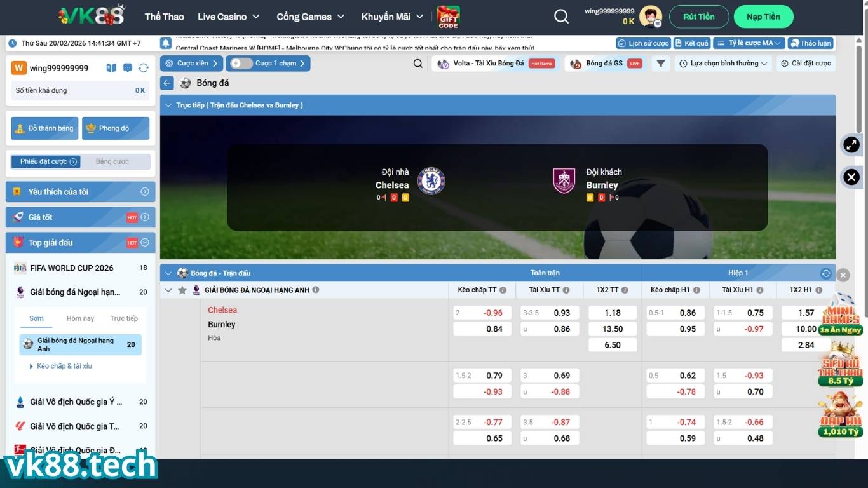The height and width of the screenshot is (488, 868).
Task: Open the Live Casino menu
Action: 229,17
